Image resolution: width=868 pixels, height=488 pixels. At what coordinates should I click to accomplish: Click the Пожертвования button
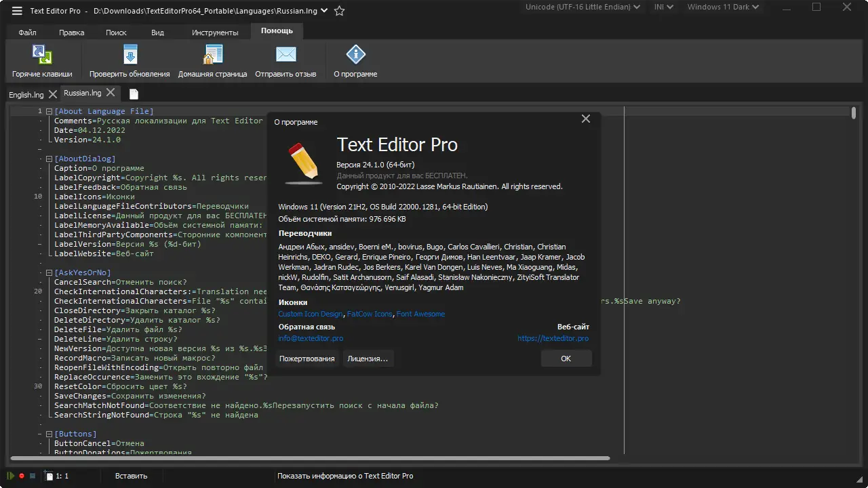[x=307, y=359]
